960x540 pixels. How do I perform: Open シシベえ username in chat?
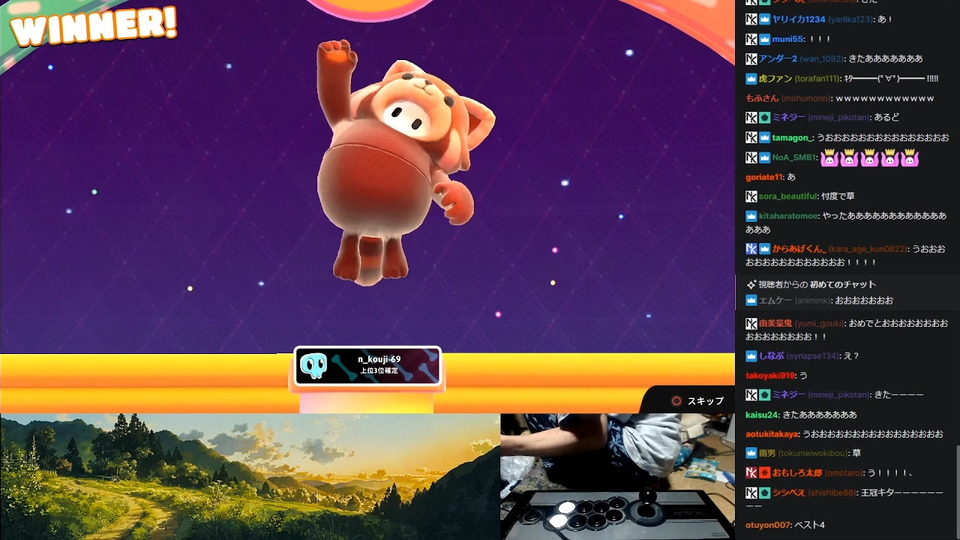pos(789,493)
